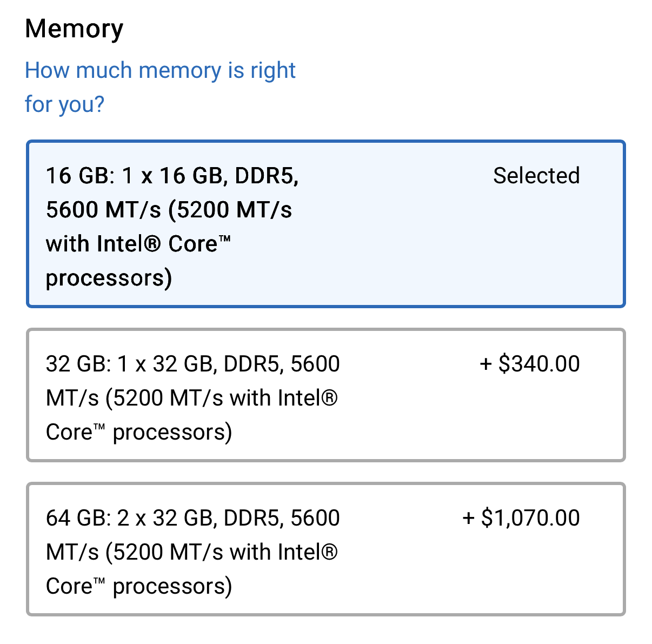Click "Core™ processors)" in the 32 GB card
The image size is (652, 644).
tap(139, 432)
